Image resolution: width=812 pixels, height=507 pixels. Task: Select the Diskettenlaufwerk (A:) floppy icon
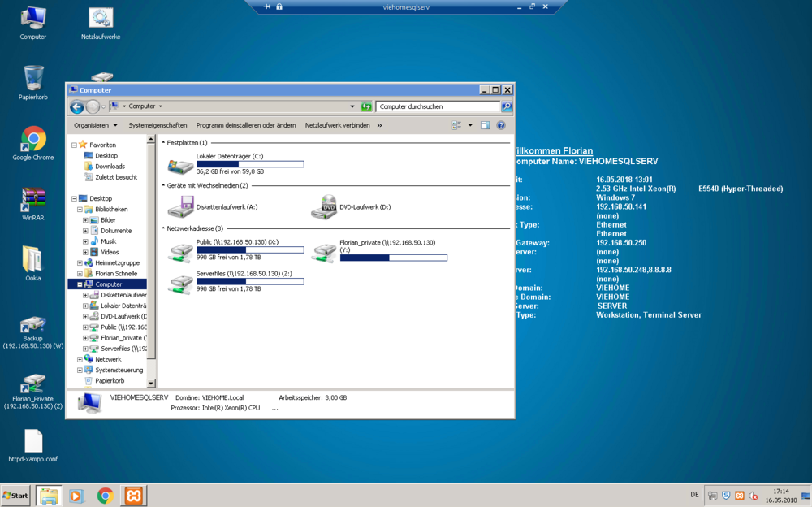coord(180,207)
